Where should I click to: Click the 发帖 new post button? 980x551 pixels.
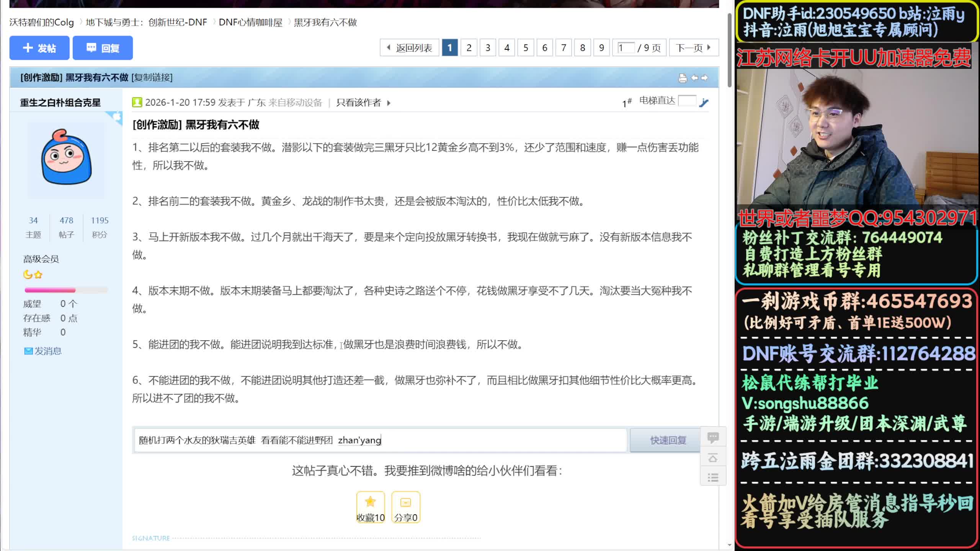click(x=39, y=48)
